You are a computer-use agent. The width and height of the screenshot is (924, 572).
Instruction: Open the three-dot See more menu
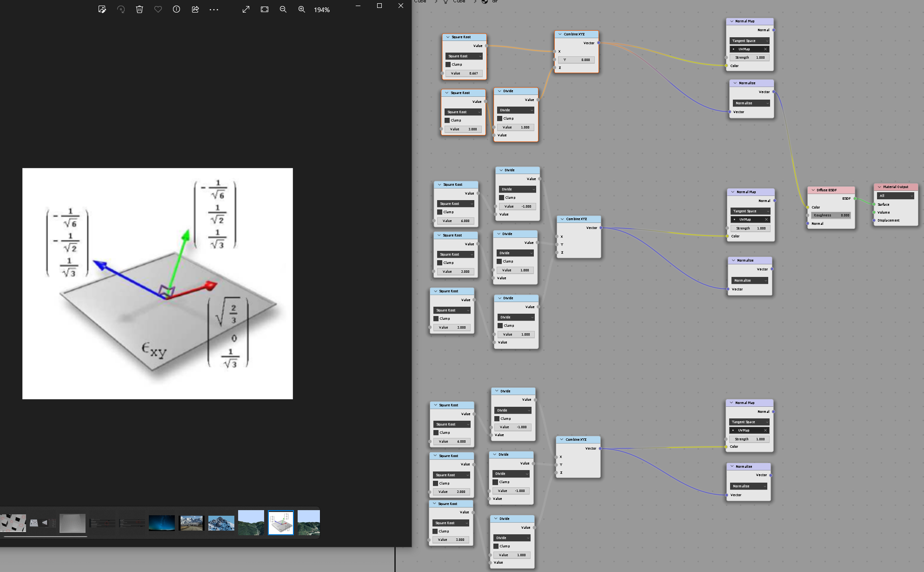pyautogui.click(x=214, y=9)
